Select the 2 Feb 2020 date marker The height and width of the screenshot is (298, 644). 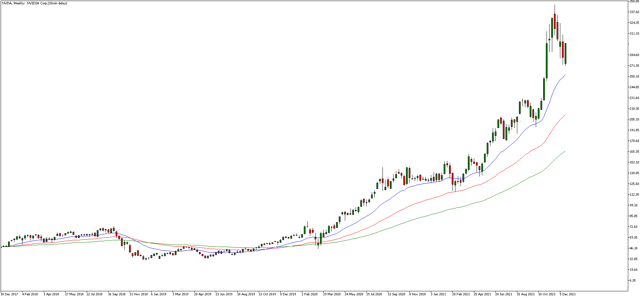[310, 294]
